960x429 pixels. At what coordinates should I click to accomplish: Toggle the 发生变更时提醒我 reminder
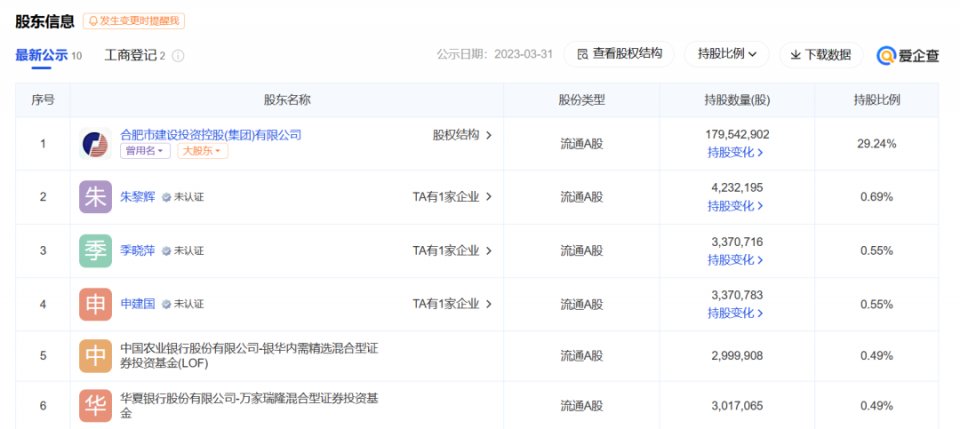pos(134,21)
